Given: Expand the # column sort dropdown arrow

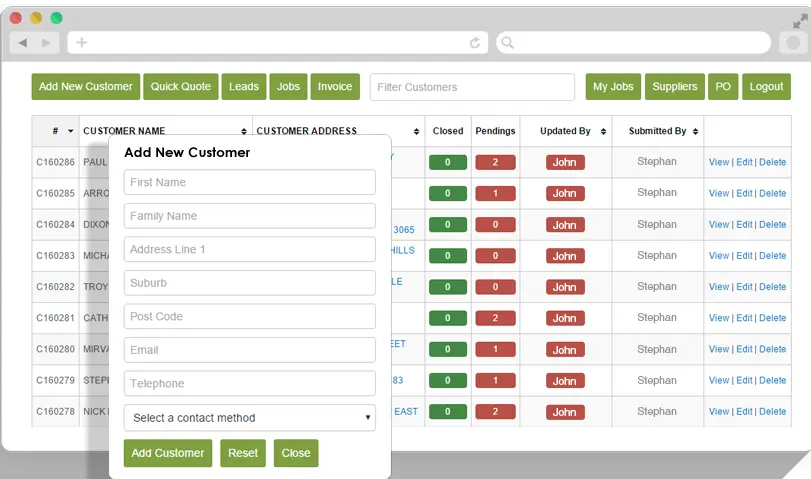Looking at the screenshot, I should click(70, 131).
